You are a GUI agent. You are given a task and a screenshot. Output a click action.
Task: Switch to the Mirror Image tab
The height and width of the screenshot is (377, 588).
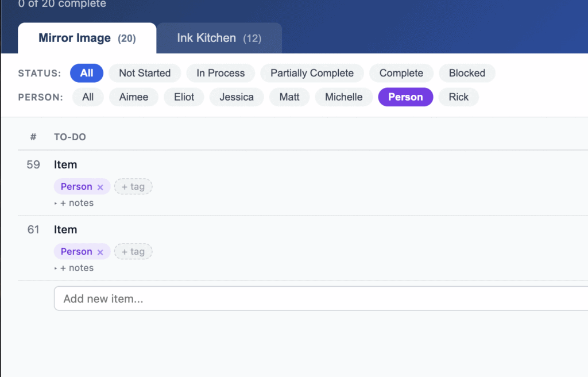click(87, 39)
